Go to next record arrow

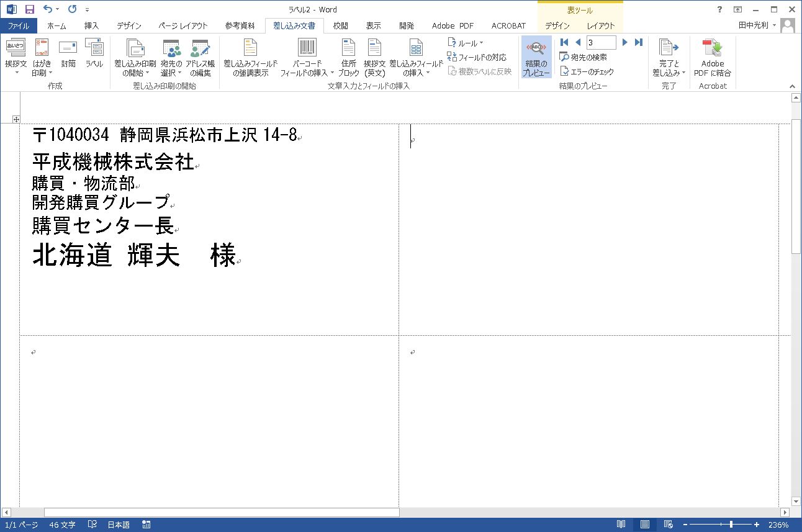(625, 42)
